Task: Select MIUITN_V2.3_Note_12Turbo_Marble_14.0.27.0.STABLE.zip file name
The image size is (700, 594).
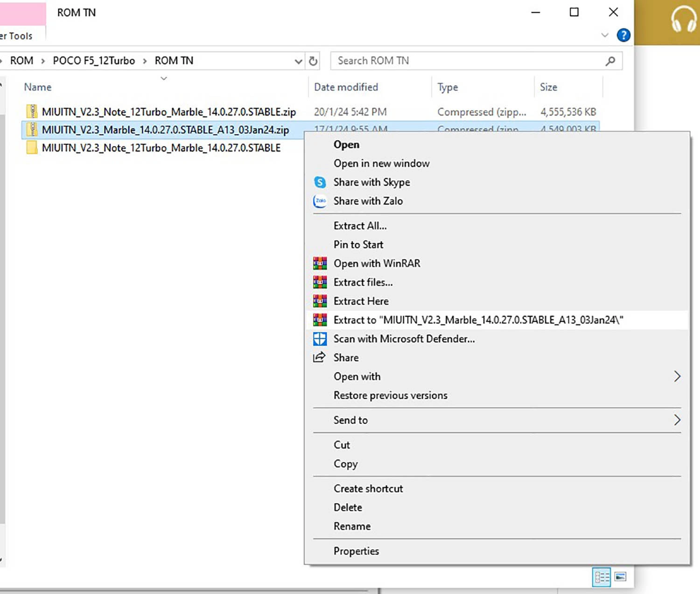Action: 169,112
